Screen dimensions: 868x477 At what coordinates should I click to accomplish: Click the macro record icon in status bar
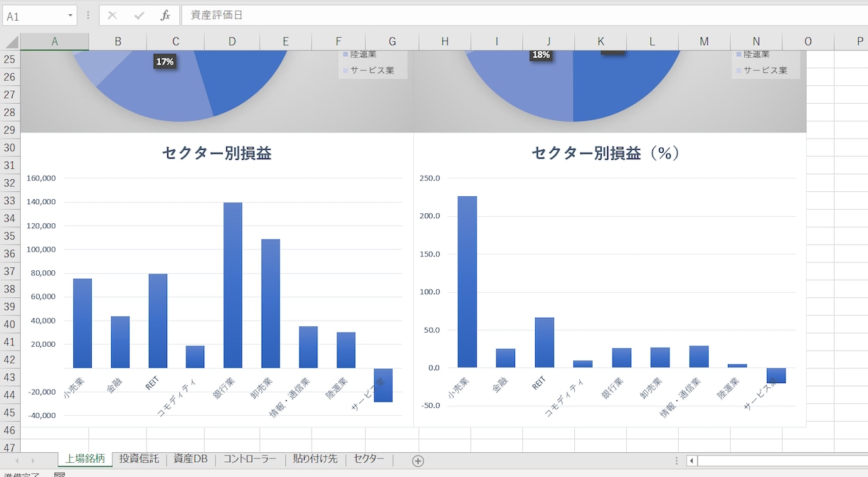[x=60, y=474]
